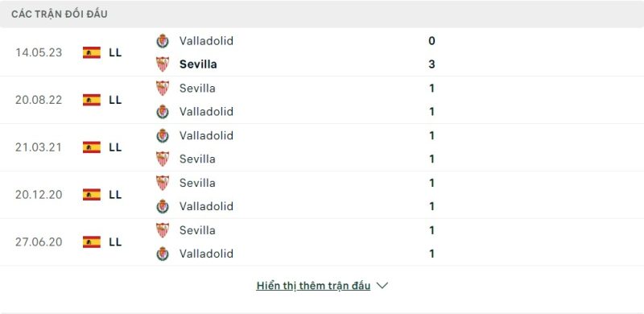Open LL league label for 20.12.20

point(115,194)
